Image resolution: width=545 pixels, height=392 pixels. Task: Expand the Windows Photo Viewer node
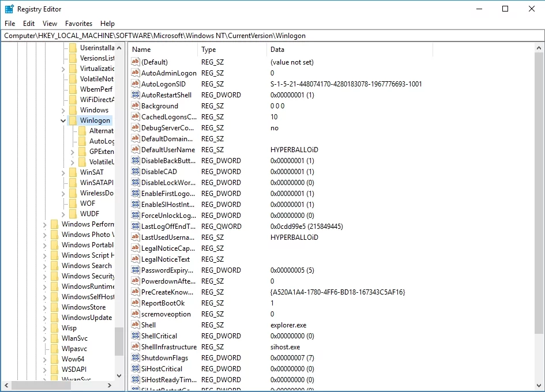44,235
